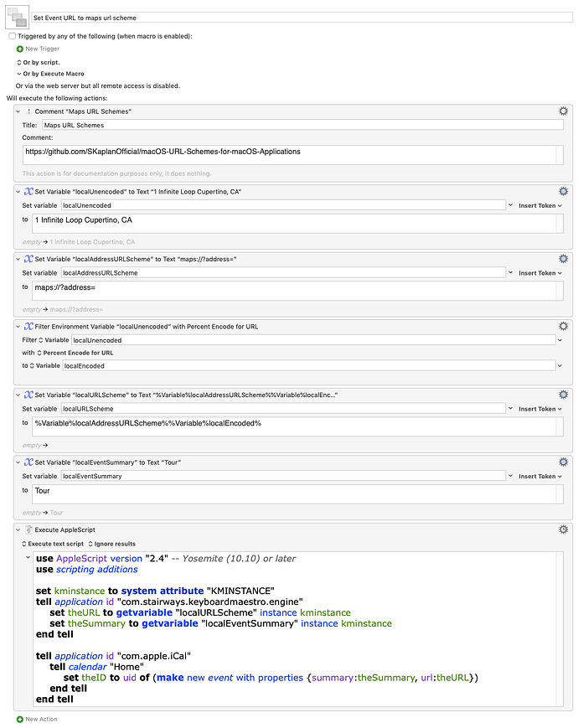Click the macro icon thumbnail beside the name
Viewport: 578px width, 728px height.
[x=17, y=17]
